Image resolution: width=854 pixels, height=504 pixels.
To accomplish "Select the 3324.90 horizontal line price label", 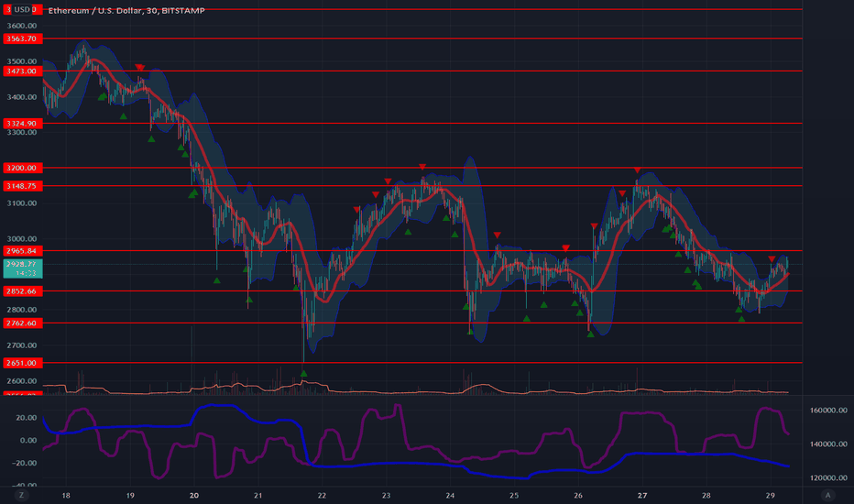I will (x=22, y=124).
